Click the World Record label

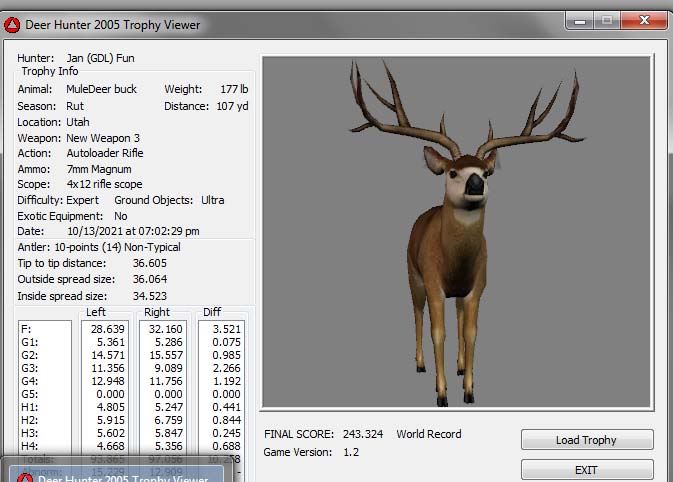431,435
